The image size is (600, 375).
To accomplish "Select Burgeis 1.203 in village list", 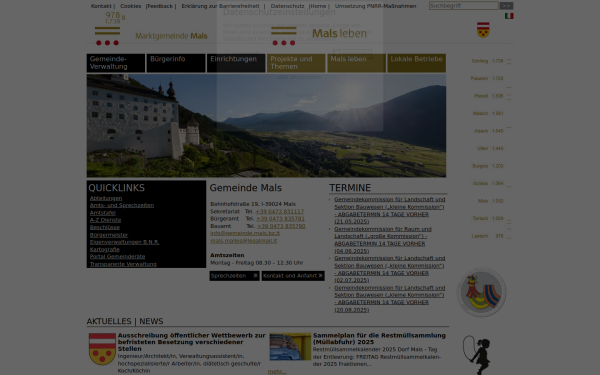I will tap(488, 166).
